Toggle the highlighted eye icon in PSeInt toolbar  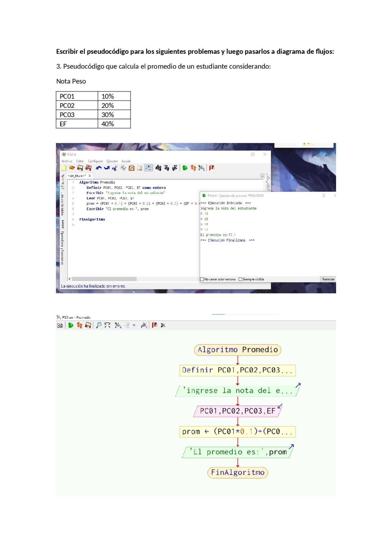coord(149,168)
